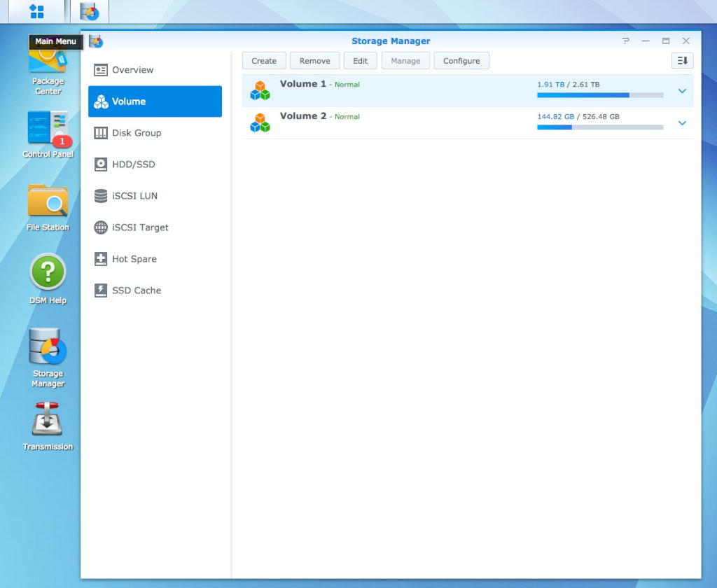Click Volume 1 usage progress bar
Viewport: 717px width, 588px height.
click(x=600, y=95)
